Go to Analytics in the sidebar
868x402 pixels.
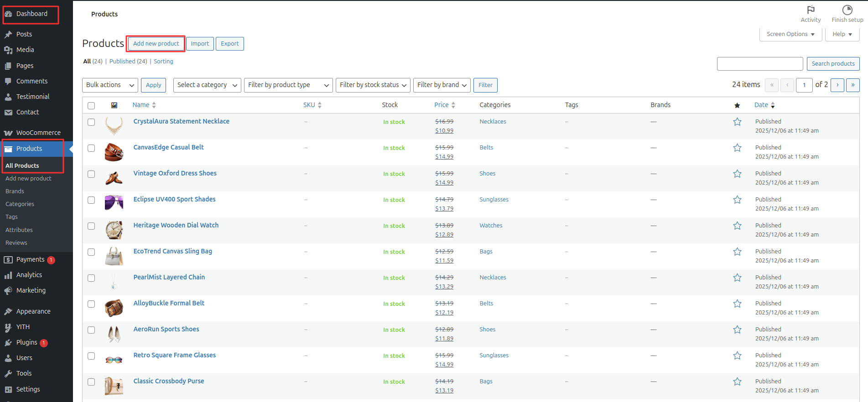click(x=29, y=275)
